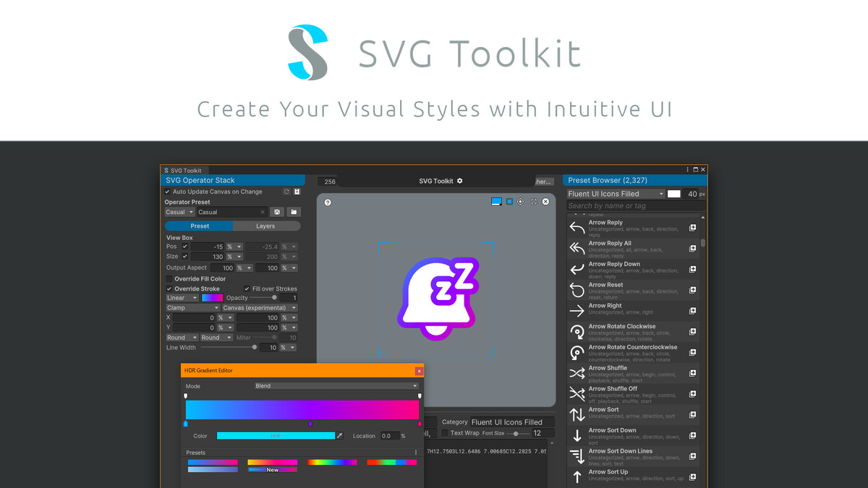Disable Override Stroke
The height and width of the screenshot is (488, 868).
click(169, 288)
